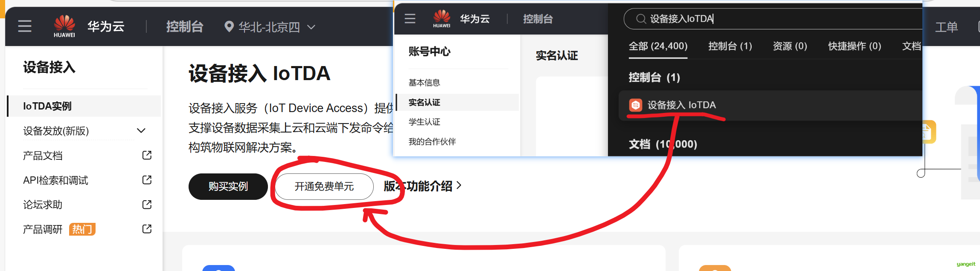Screen dimensions: 980x271
Task: Click 控制台 in the overlay window header
Action: 538,19
